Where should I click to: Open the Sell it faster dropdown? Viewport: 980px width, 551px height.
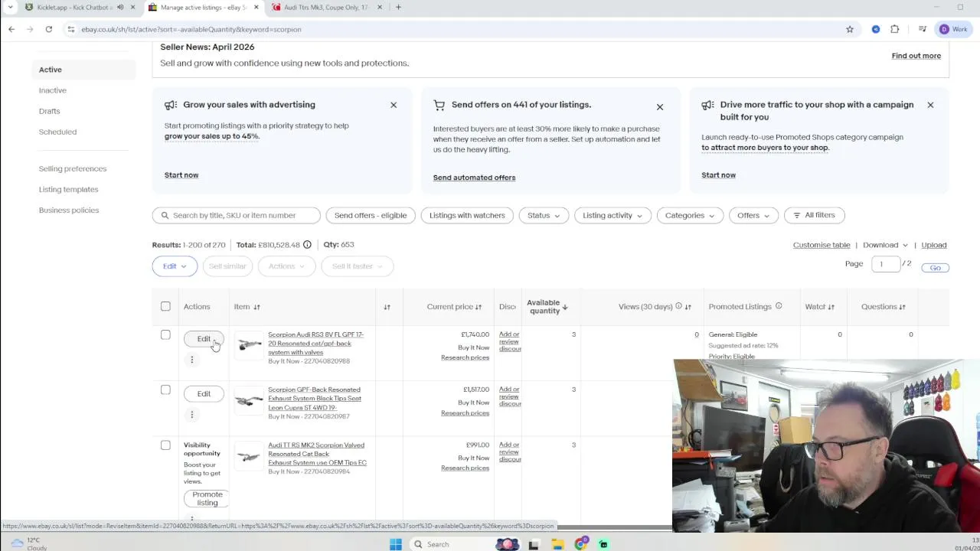click(358, 266)
